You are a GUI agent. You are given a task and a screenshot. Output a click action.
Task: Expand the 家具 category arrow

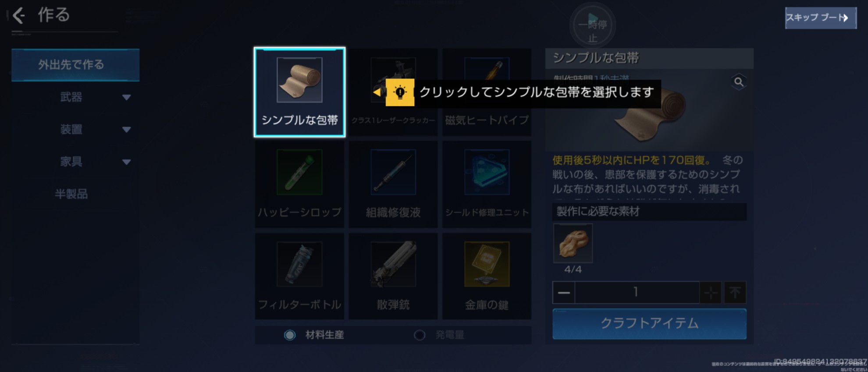pyautogui.click(x=127, y=162)
